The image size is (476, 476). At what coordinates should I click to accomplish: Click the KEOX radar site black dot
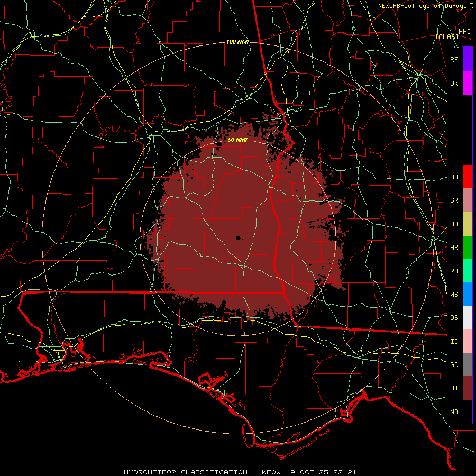pos(239,237)
